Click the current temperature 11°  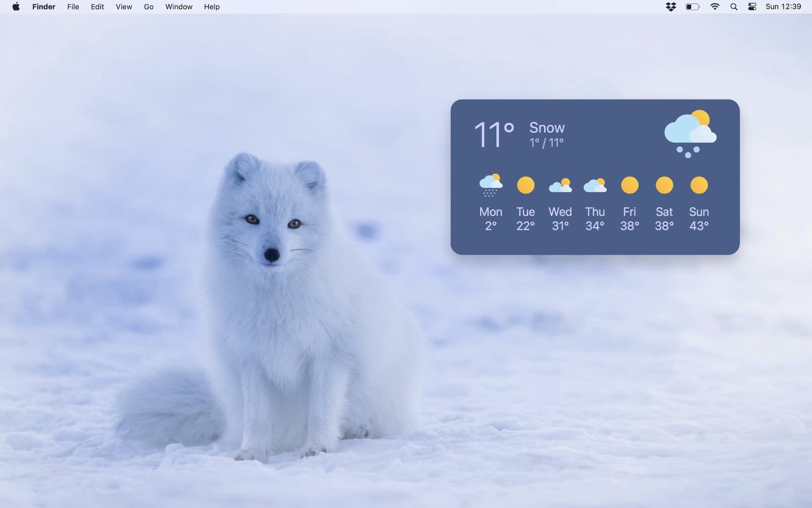494,135
